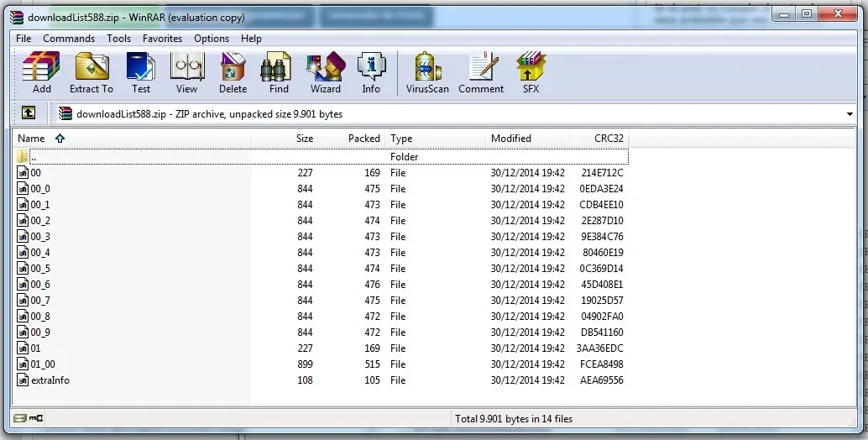The height and width of the screenshot is (440, 868).
Task: Close the WinRAR window
Action: [x=838, y=14]
